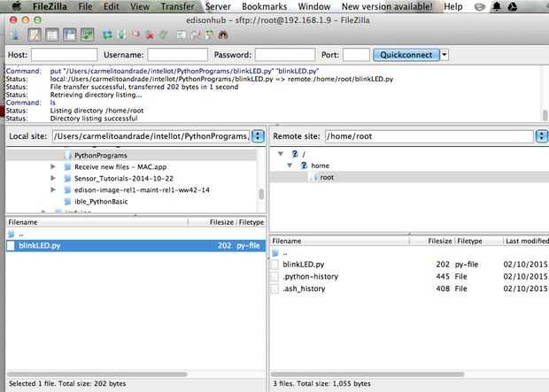Image resolution: width=549 pixels, height=392 pixels.
Task: Open the File menu
Action: pos(85,6)
